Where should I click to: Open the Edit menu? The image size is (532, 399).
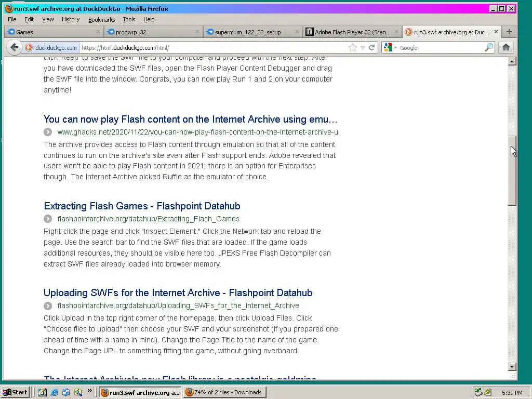(29, 19)
